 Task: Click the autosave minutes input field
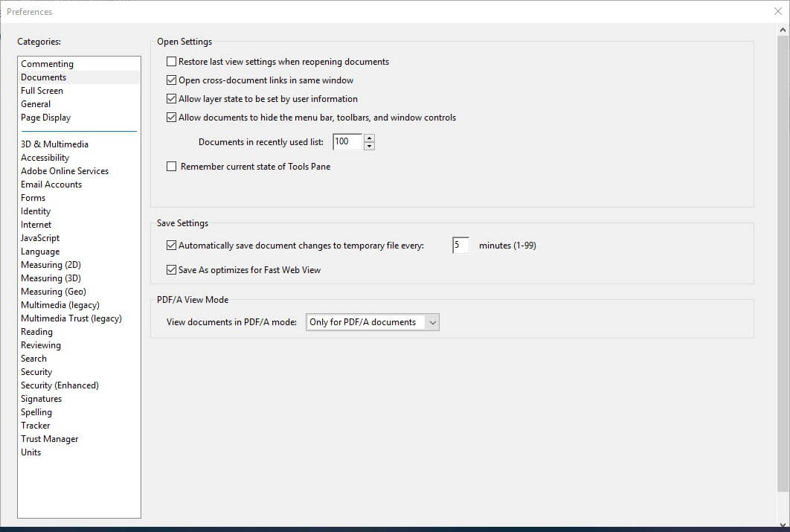[460, 246]
